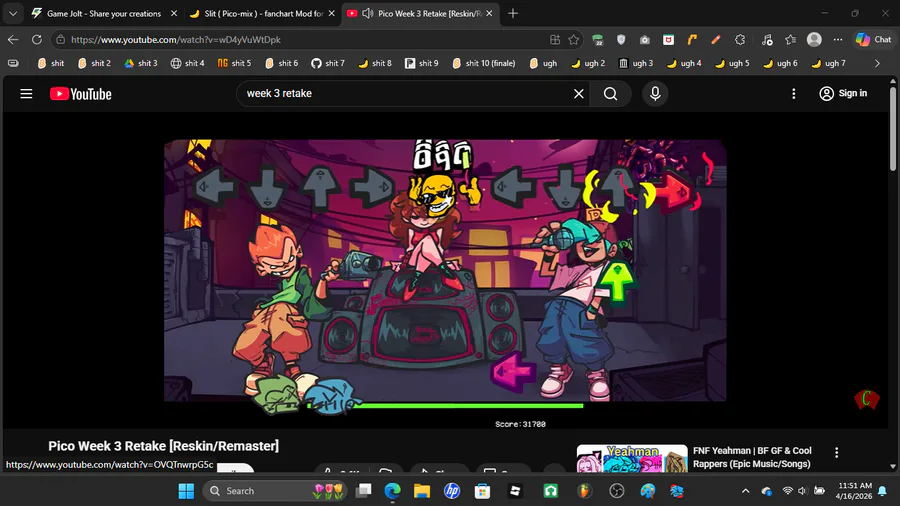Open the 'shit 7' GitHub bookmark
Screen dimensions: 900x506
(328, 63)
